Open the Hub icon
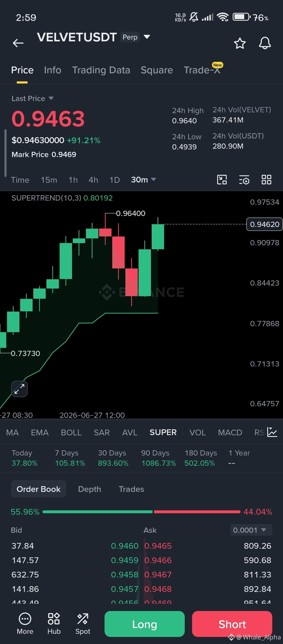Viewport: 283px width, 644px height. tap(54, 624)
